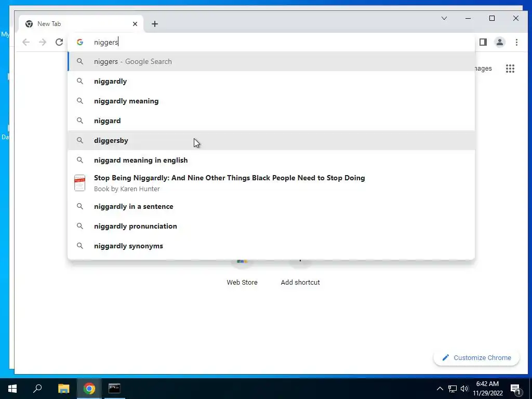Viewport: 532px width, 399px height.
Task: Open a new tab with the plus button
Action: click(155, 24)
